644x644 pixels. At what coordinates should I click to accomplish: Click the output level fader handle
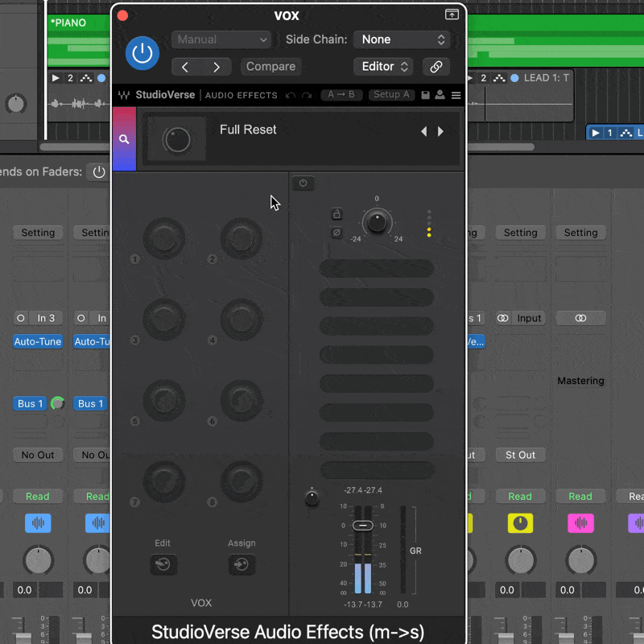coord(363,526)
